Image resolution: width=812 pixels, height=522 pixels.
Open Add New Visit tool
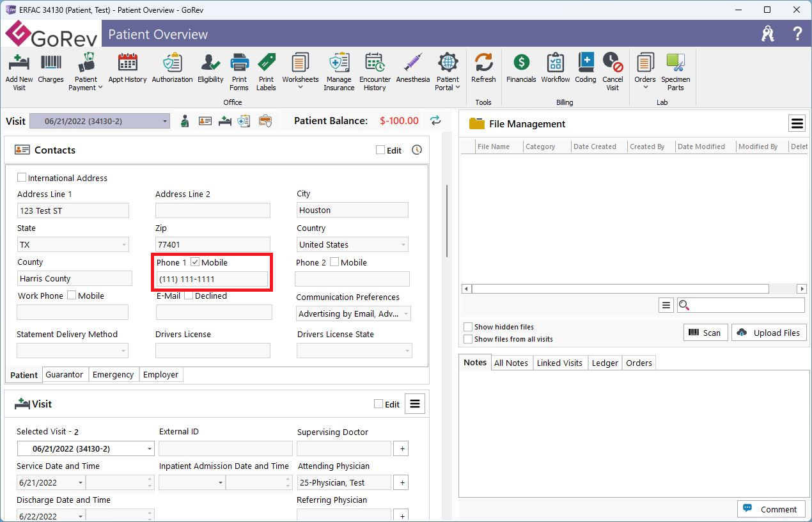[19, 72]
